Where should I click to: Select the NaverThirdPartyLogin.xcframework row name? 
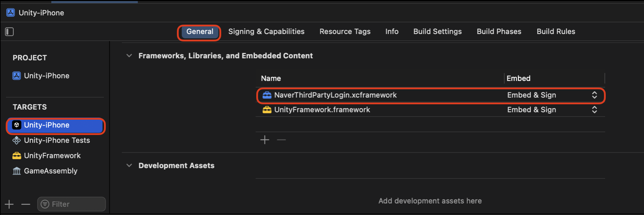335,95
